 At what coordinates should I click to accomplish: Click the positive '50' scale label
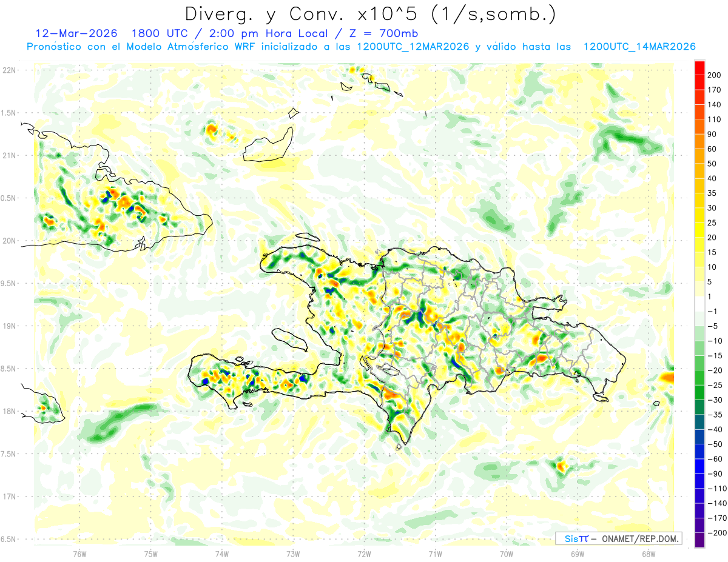713,164
